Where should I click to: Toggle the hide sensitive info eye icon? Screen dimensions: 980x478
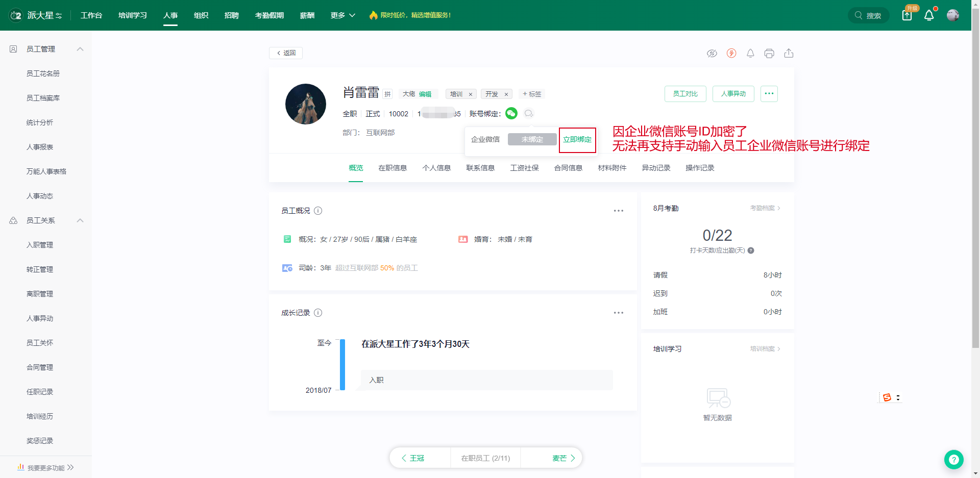pos(712,54)
